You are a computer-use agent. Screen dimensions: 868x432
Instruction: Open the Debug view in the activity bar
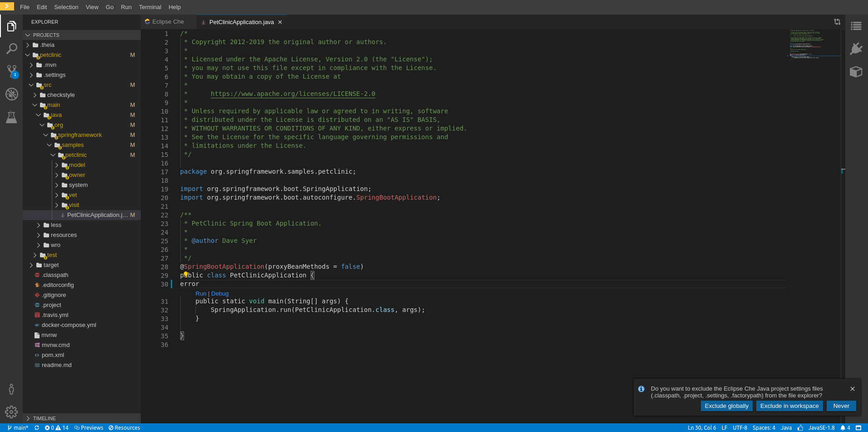(x=12, y=94)
